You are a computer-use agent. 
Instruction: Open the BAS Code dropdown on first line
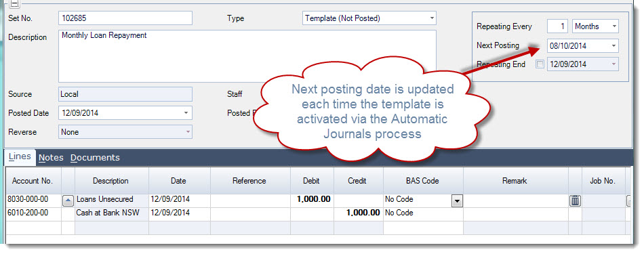(x=457, y=200)
